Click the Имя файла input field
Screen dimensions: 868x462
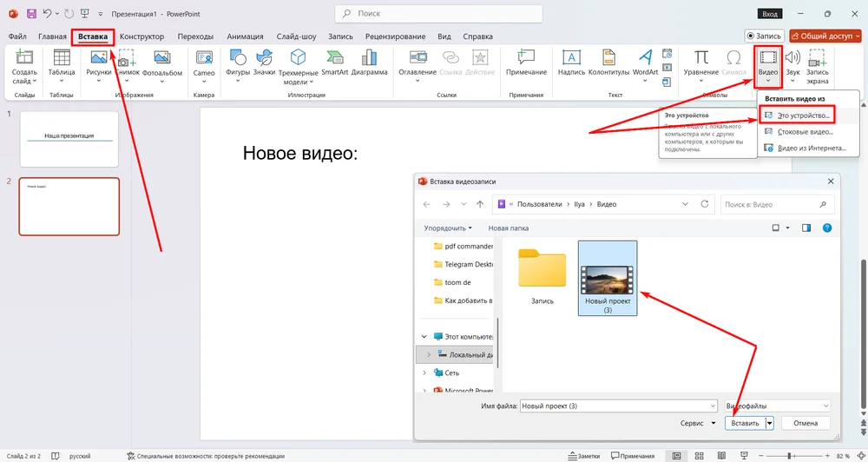(617, 406)
